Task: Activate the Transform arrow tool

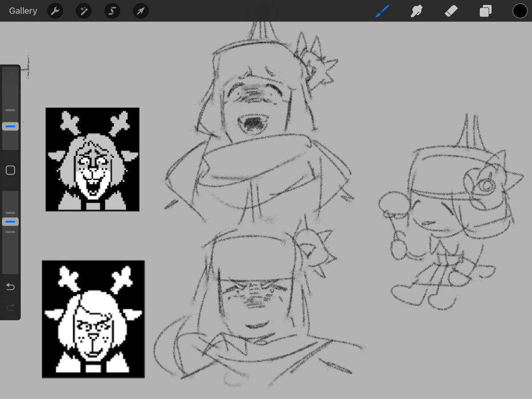Action: tap(141, 11)
